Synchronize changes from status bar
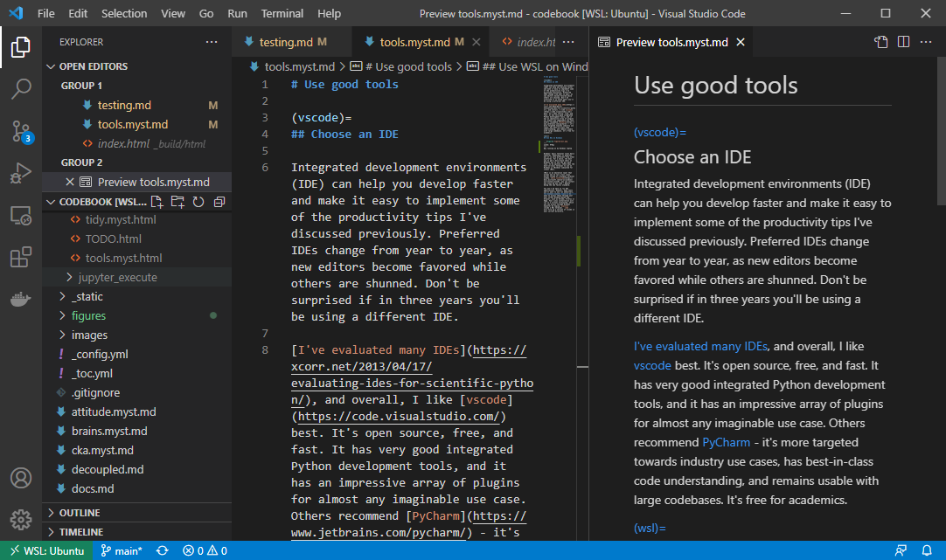This screenshot has height=560, width=946. coord(163,550)
